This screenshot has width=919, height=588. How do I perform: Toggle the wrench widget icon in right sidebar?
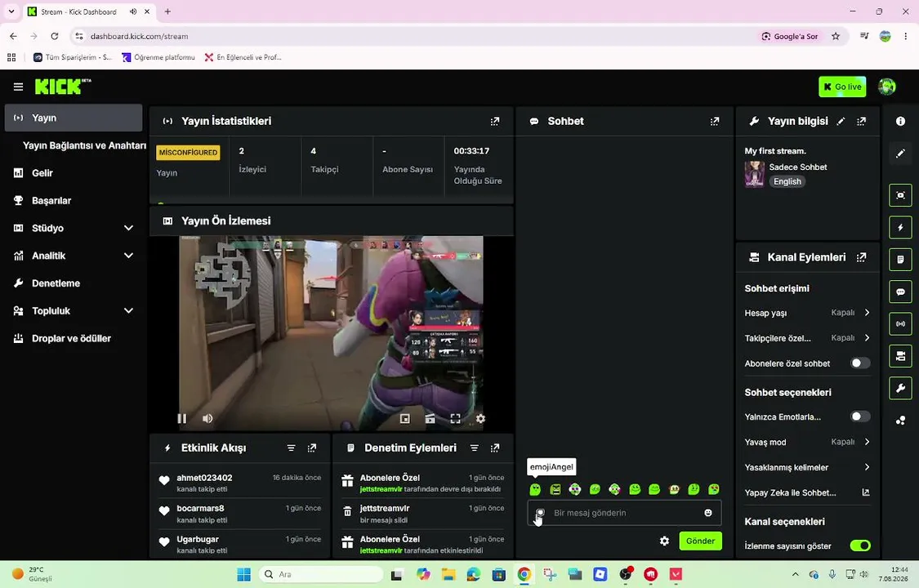tap(900, 388)
